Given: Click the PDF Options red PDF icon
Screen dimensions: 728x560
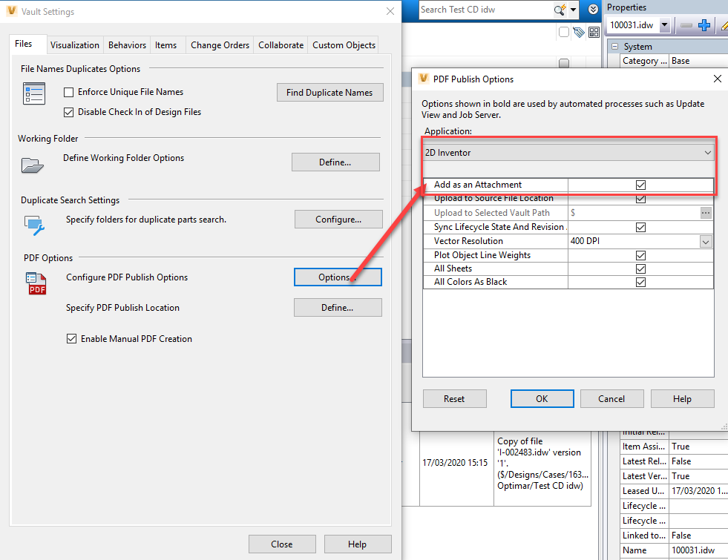Looking at the screenshot, I should pyautogui.click(x=36, y=284).
